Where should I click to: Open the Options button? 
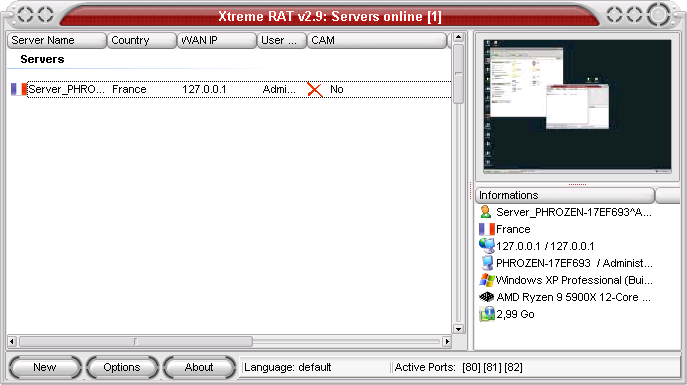point(122,367)
